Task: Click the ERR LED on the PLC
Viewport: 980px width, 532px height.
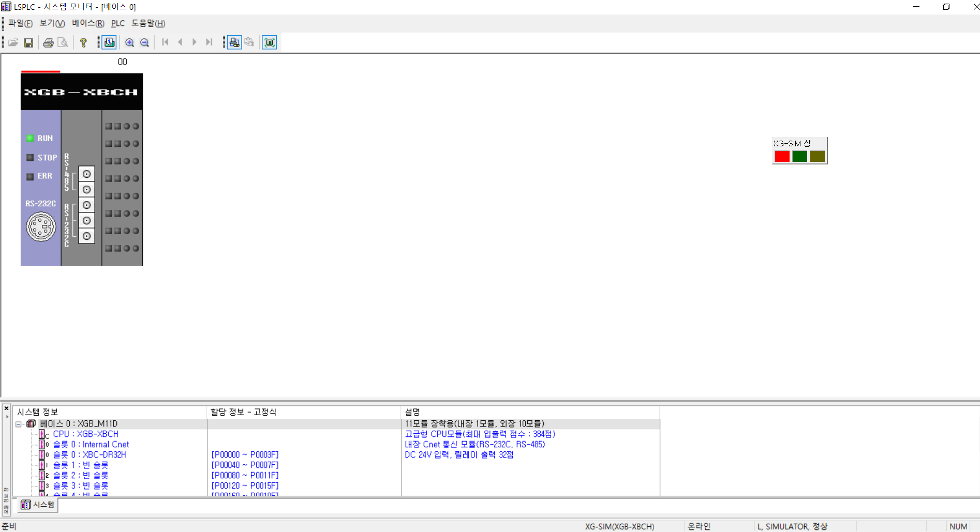Action: click(x=30, y=176)
